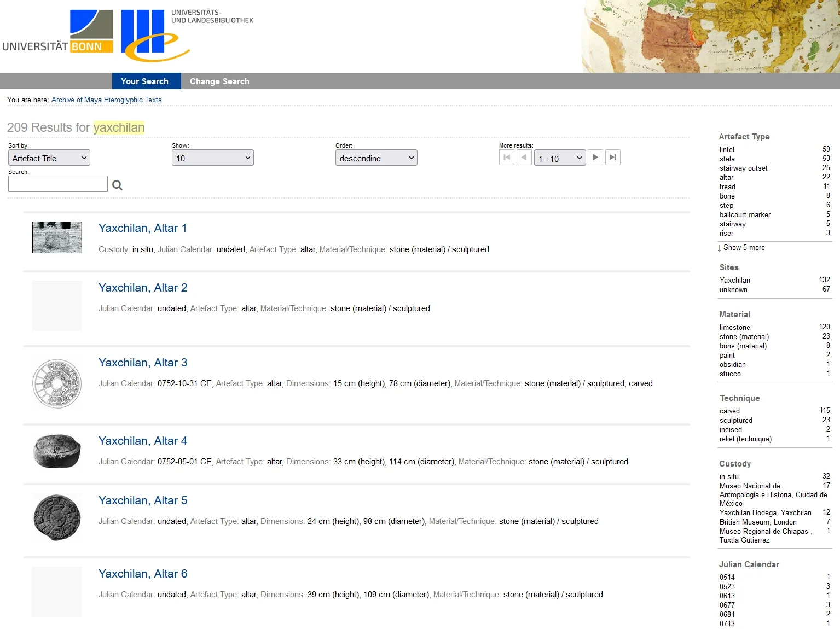
Task: Switch to the Change Search tab
Action: pos(219,81)
